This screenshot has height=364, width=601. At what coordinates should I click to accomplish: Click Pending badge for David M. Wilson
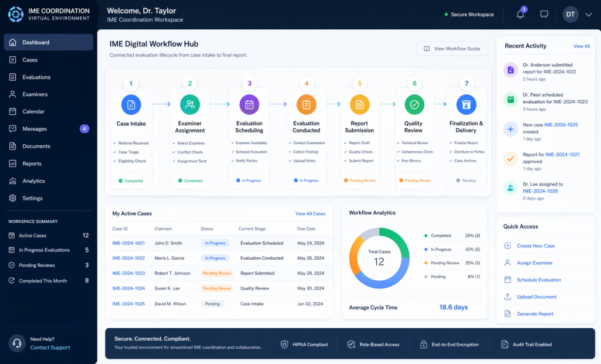212,304
